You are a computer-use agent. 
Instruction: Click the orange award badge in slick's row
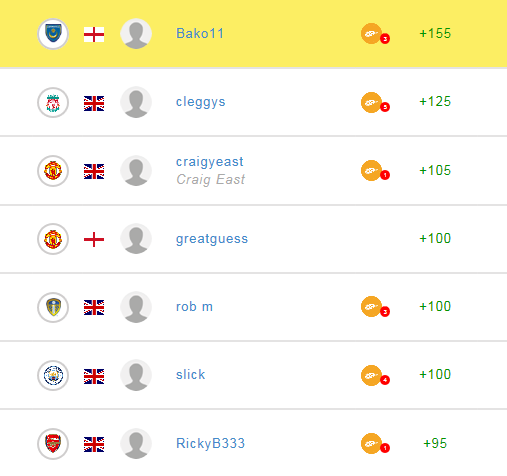point(375,375)
